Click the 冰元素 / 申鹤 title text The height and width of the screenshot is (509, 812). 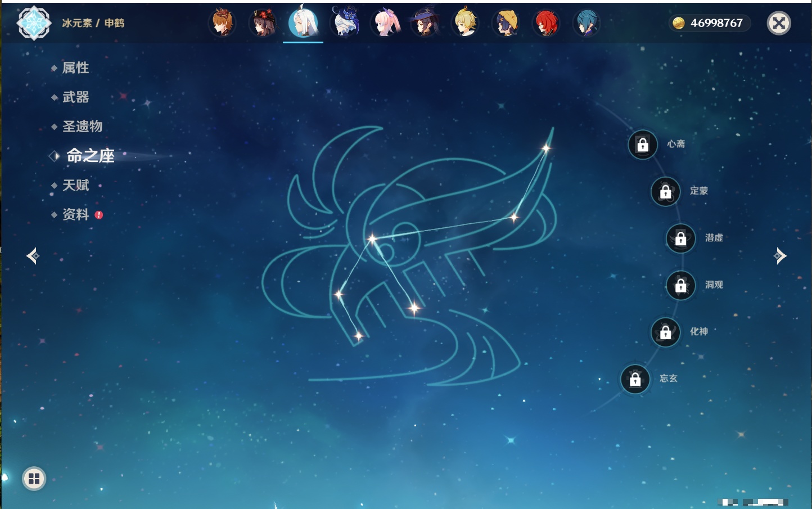point(93,23)
